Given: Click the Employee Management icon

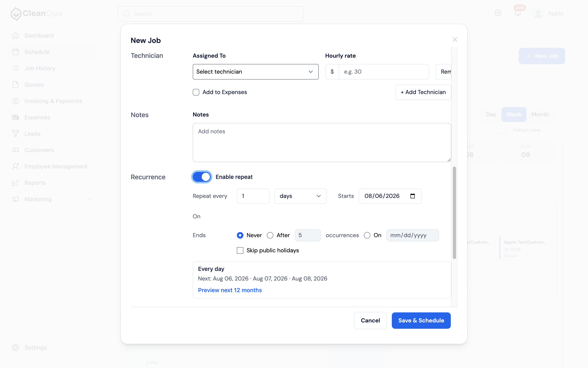Looking at the screenshot, I should point(16,166).
